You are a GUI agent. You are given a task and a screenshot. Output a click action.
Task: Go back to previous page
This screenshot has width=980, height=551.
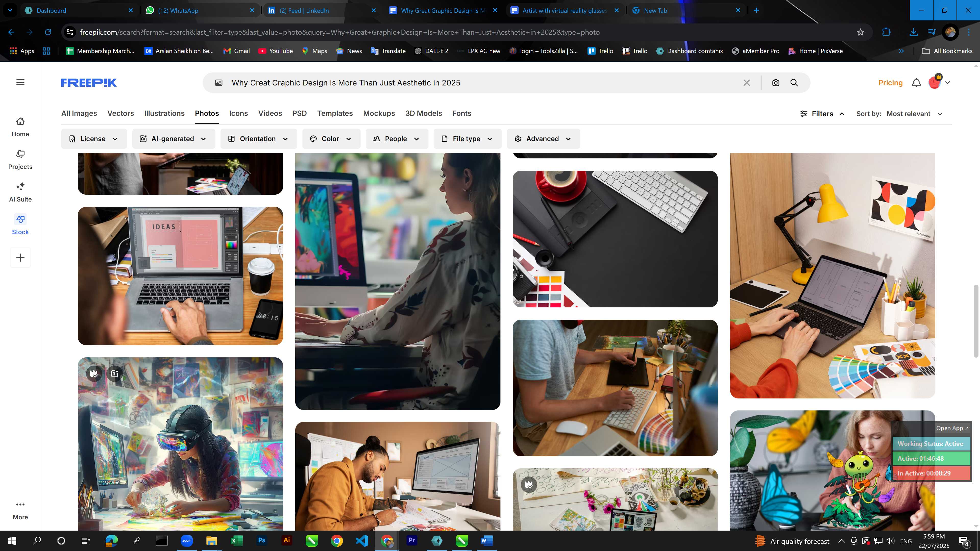[x=11, y=32]
